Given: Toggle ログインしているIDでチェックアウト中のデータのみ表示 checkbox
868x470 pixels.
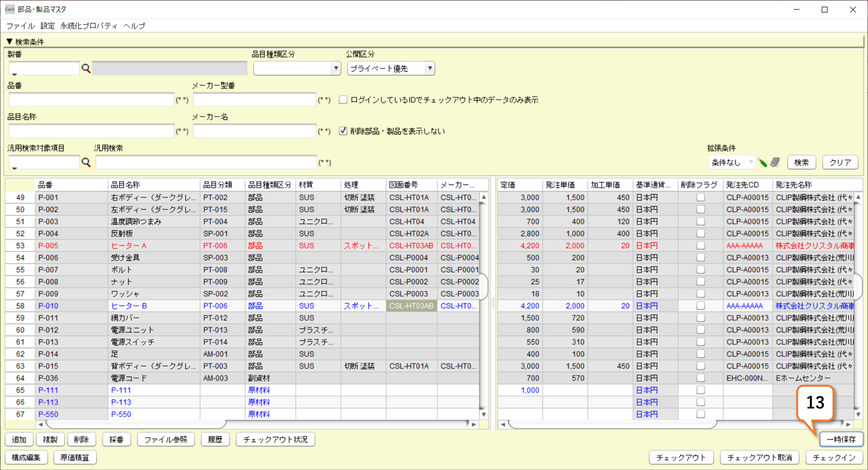Looking at the screenshot, I should pos(343,100).
